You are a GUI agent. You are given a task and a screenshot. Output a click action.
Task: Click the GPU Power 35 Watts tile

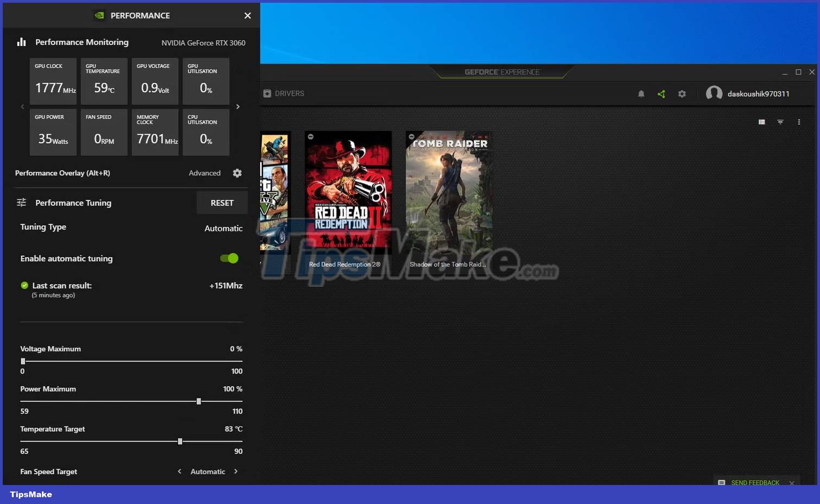tap(53, 133)
